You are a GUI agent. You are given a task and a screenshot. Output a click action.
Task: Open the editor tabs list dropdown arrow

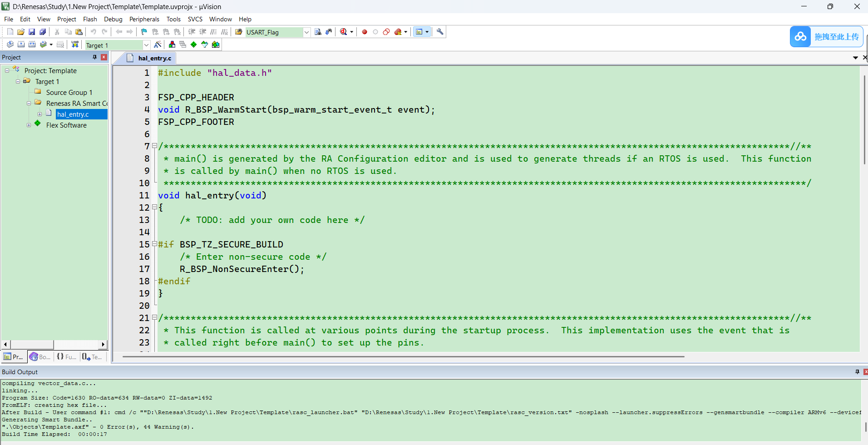855,58
